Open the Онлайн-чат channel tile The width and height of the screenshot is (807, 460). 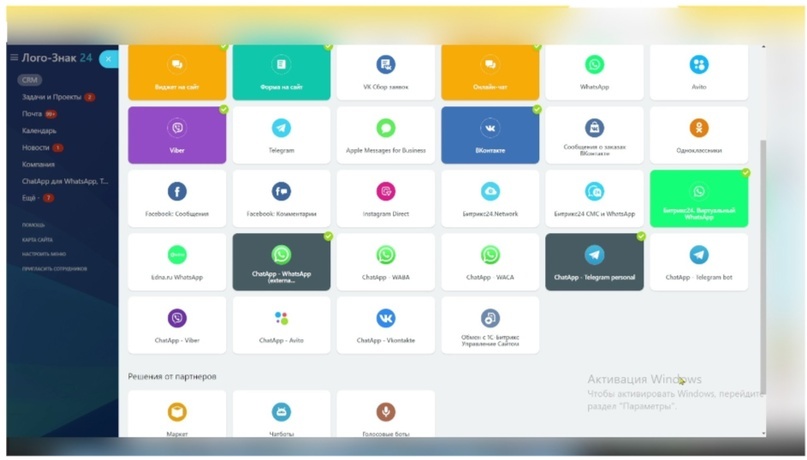pyautogui.click(x=490, y=72)
